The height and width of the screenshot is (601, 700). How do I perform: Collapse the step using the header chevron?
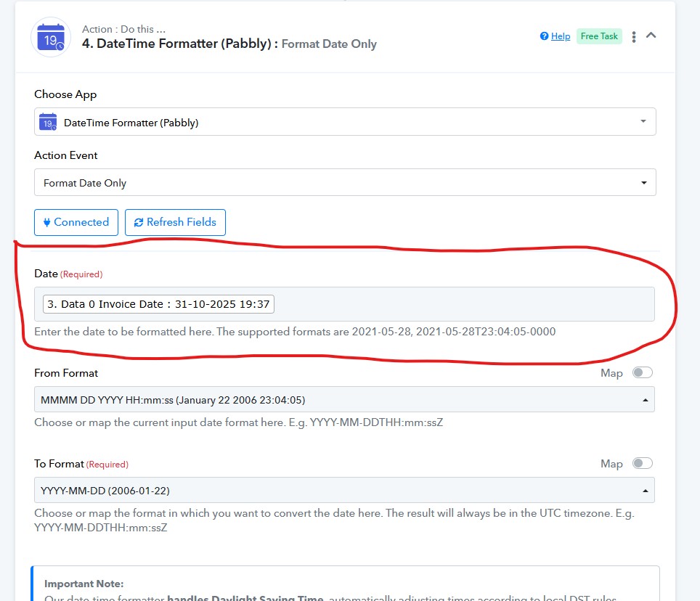pos(651,36)
